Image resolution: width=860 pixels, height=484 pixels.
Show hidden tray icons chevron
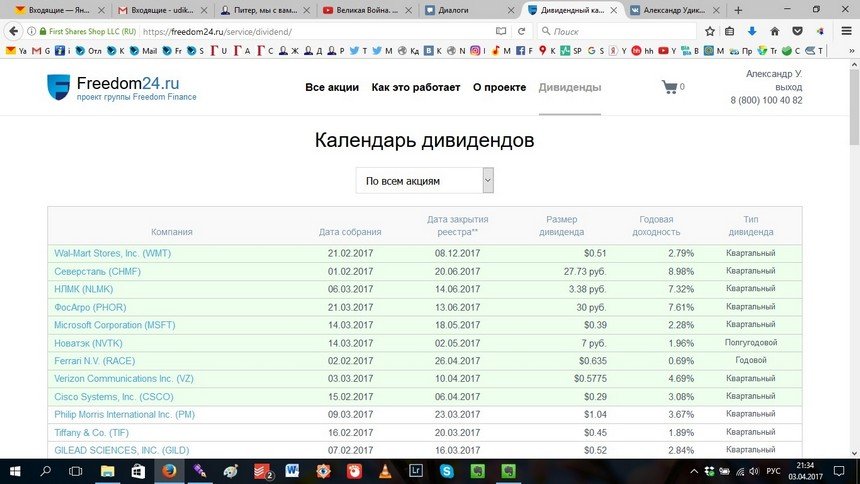tap(694, 471)
